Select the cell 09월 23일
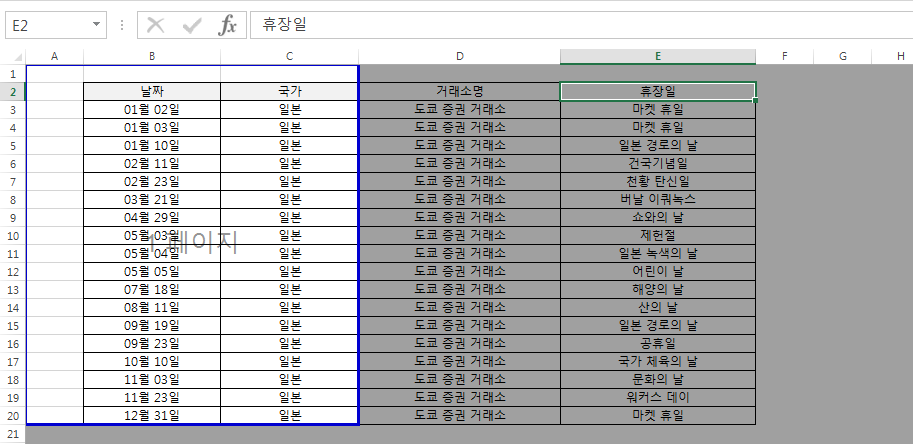 coord(152,343)
